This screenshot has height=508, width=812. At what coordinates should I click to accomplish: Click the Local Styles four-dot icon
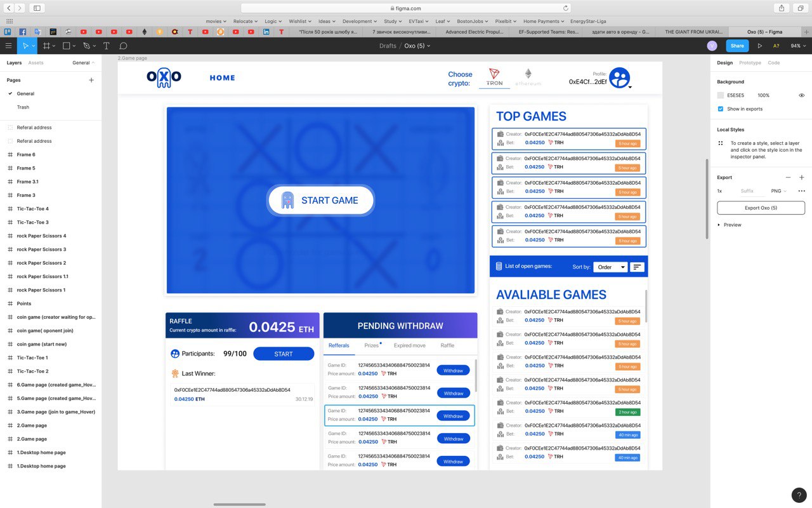721,144
